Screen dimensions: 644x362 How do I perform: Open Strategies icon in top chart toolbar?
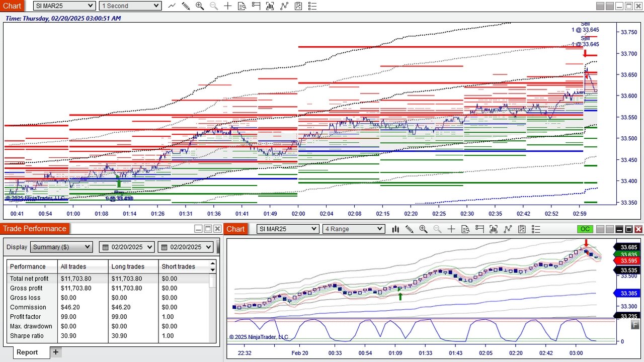[298, 6]
